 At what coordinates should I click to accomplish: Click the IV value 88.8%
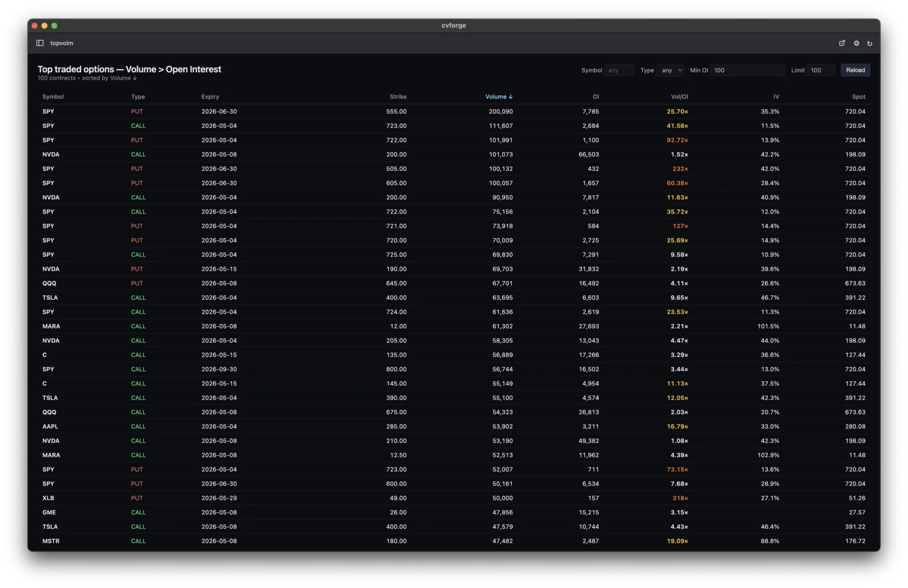pos(770,541)
